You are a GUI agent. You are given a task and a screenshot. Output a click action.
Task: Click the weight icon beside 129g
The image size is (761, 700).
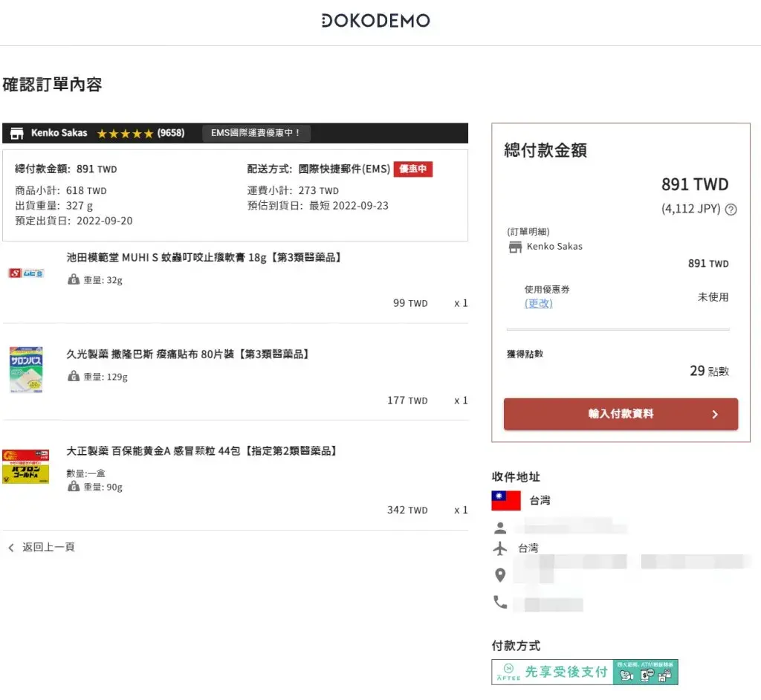click(74, 376)
